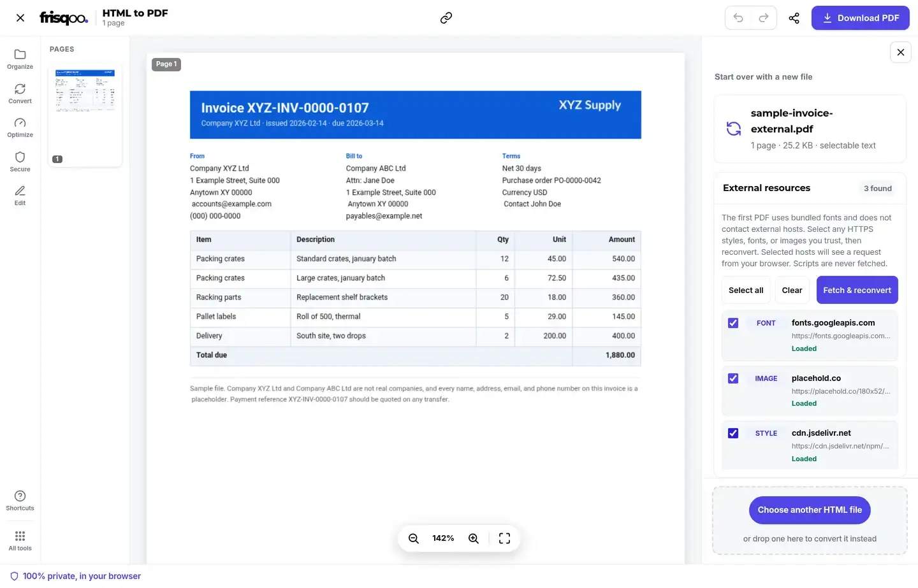The image size is (918, 588).
Task: Click the share icon
Action: tap(794, 18)
